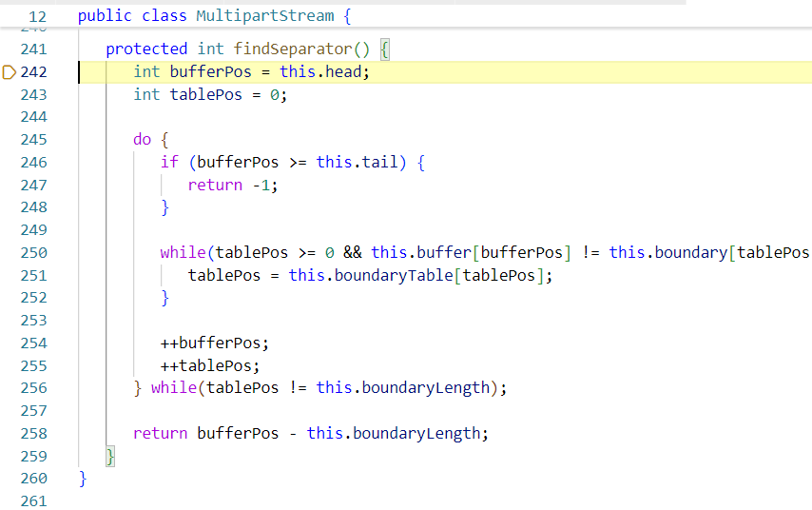The height and width of the screenshot is (510, 812).
Task: Click line number 250 in the gutter
Action: tap(33, 253)
